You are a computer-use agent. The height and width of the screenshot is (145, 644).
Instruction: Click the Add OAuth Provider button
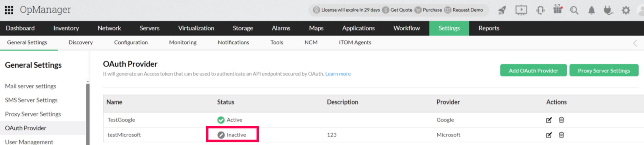533,70
